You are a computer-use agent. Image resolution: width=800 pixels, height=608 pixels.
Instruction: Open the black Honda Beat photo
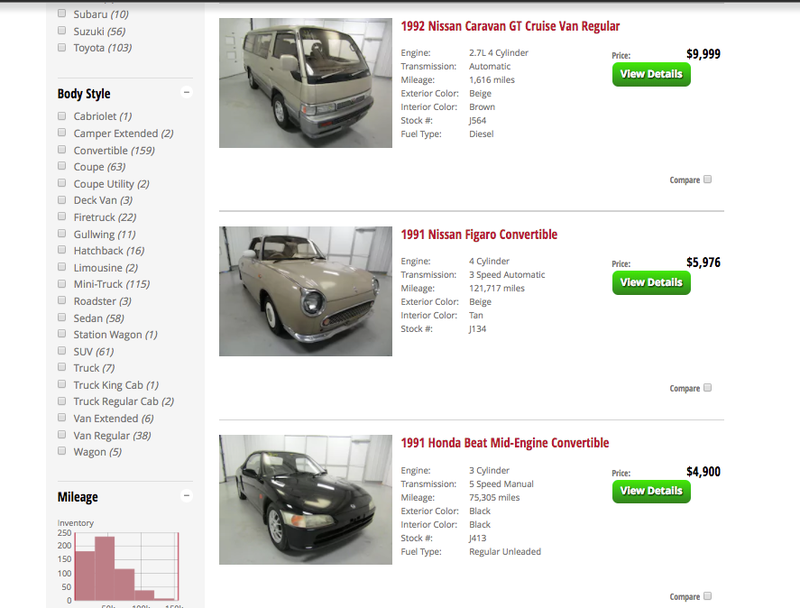pyautogui.click(x=306, y=500)
